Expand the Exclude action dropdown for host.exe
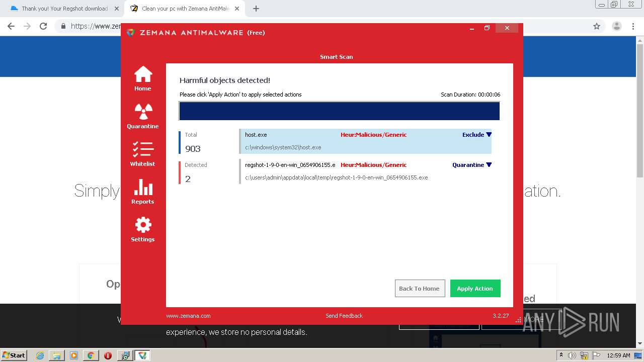644x362 pixels. 477,135
